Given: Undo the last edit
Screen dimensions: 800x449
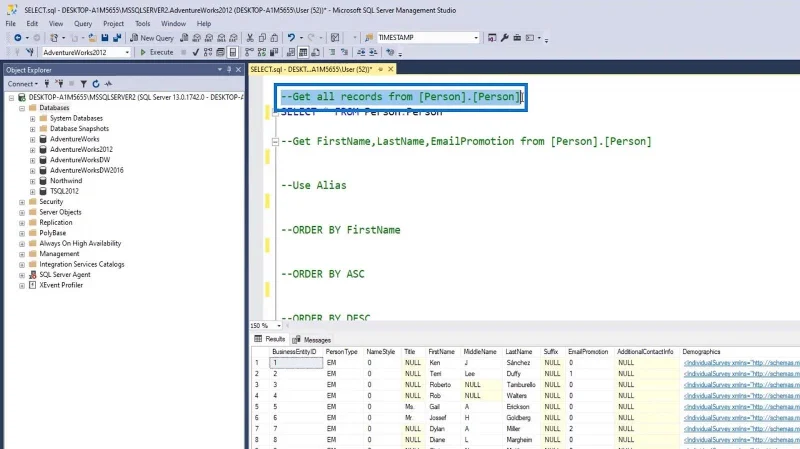Looking at the screenshot, I should [291, 38].
